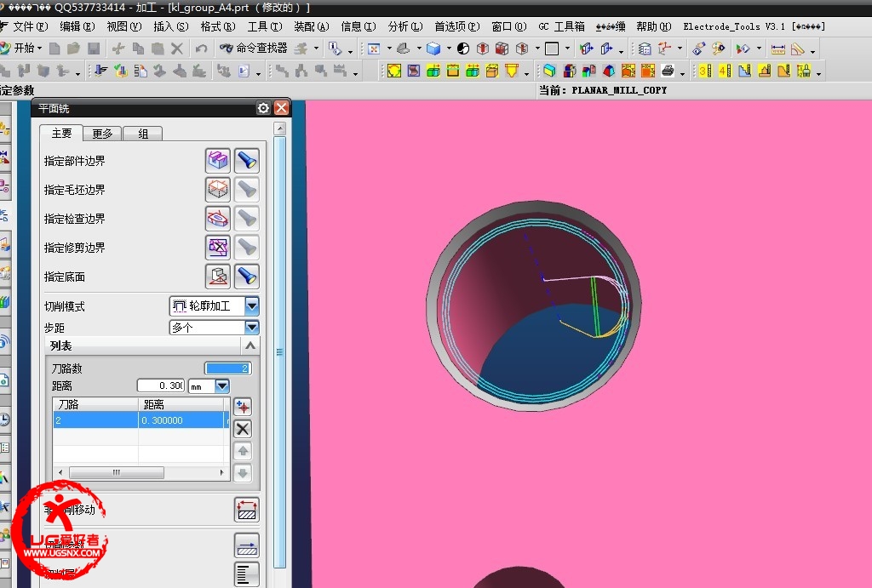Click the 距离 value field showing 0.30

click(x=160, y=385)
